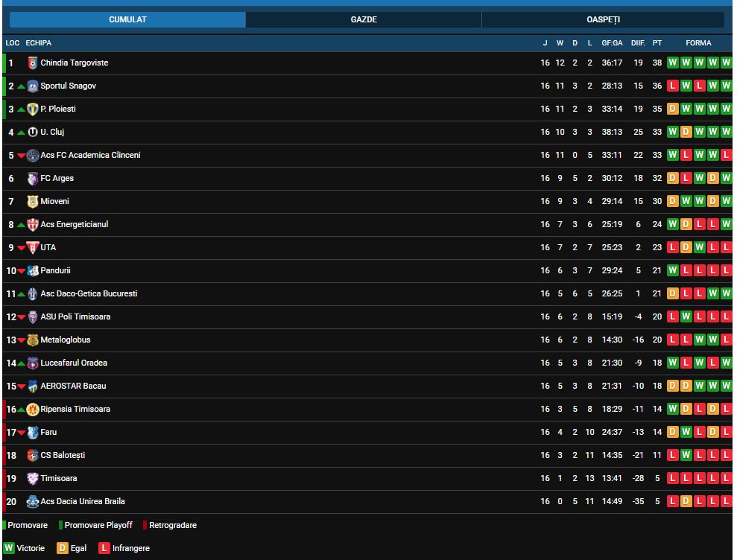Click the Luceafarul Oradea club logo

click(33, 363)
